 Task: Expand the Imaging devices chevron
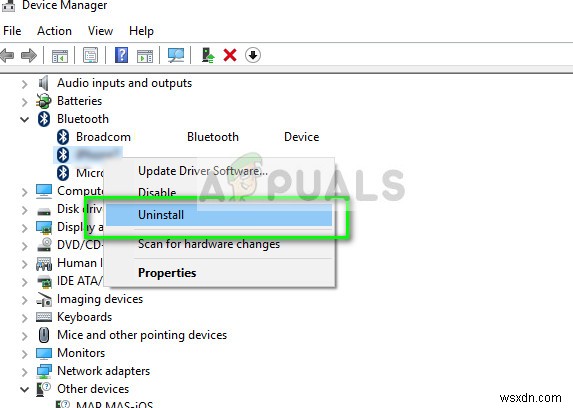tap(24, 300)
